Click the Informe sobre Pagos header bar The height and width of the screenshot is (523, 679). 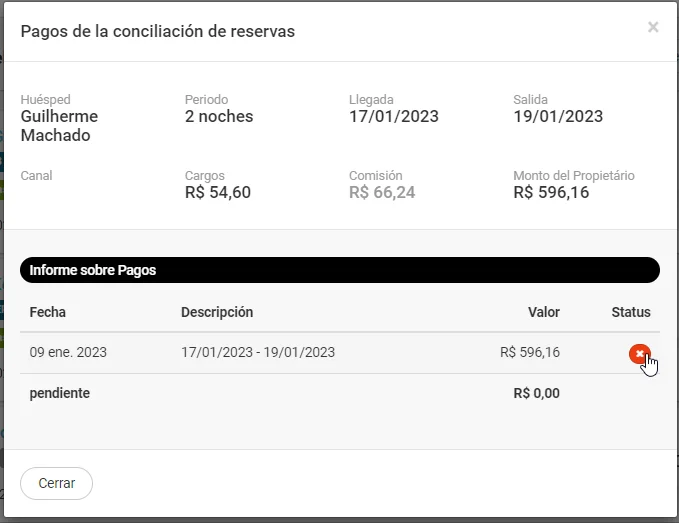pyautogui.click(x=340, y=270)
